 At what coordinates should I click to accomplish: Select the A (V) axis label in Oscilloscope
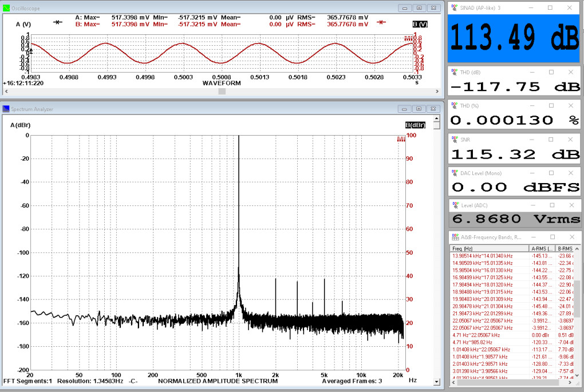click(x=23, y=24)
